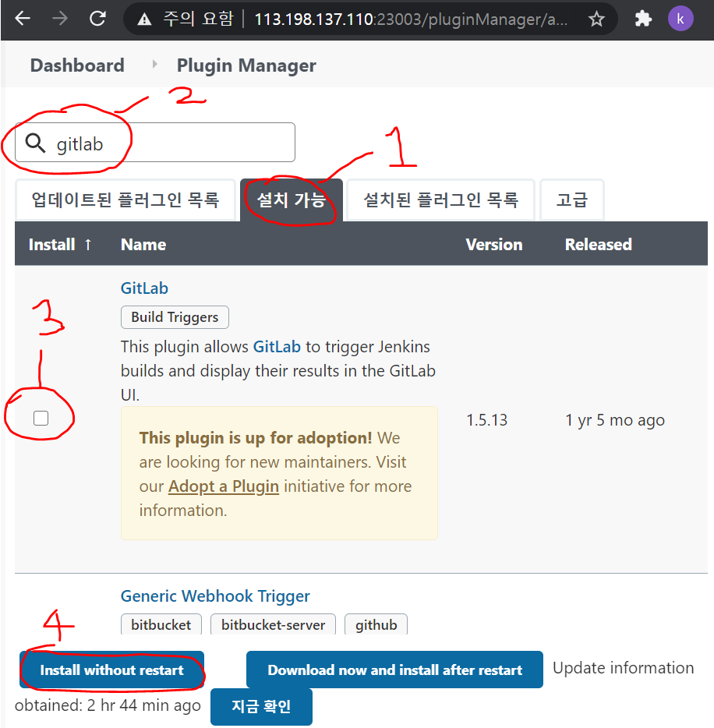This screenshot has width=714, height=728.
Task: Click Download now and install after restart
Action: (394, 670)
